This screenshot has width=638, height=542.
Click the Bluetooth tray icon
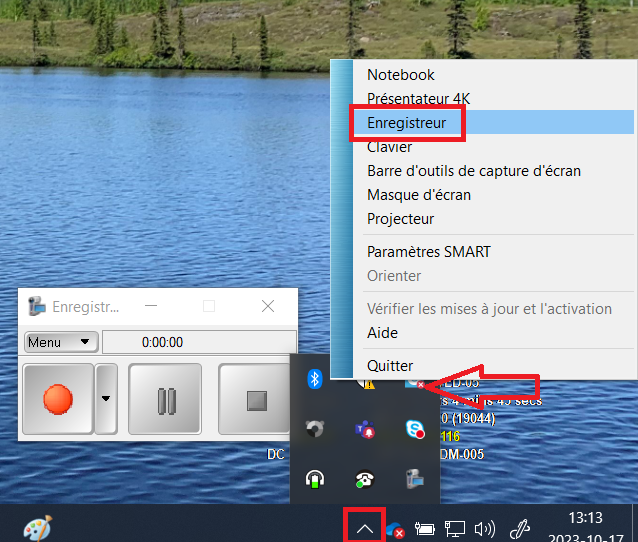(314, 378)
